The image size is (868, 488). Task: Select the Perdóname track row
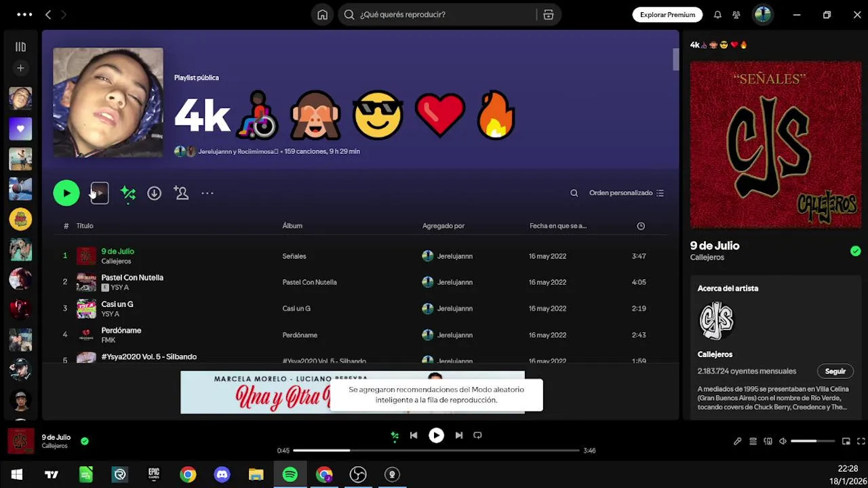[x=360, y=335]
